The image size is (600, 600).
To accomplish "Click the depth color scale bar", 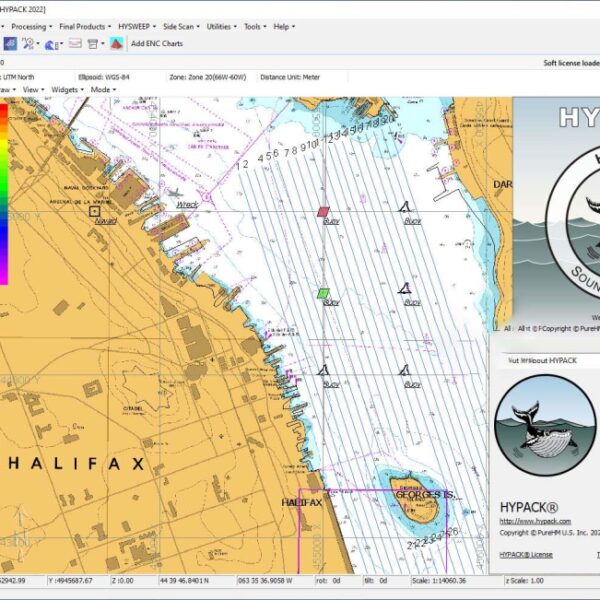I will click(4, 190).
